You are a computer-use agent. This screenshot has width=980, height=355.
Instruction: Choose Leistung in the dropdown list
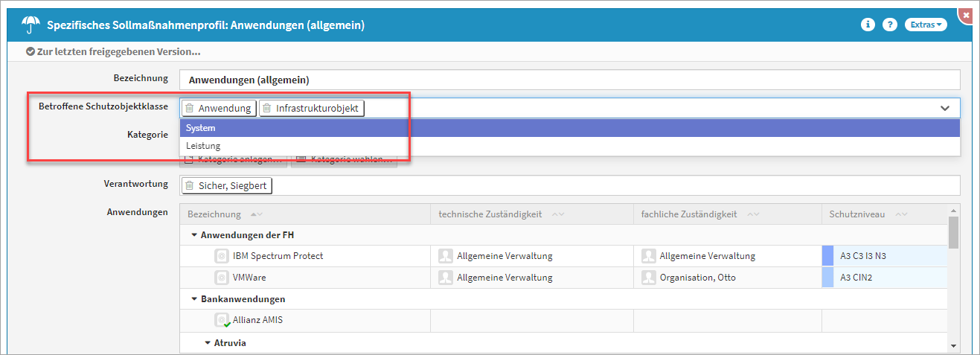(203, 146)
